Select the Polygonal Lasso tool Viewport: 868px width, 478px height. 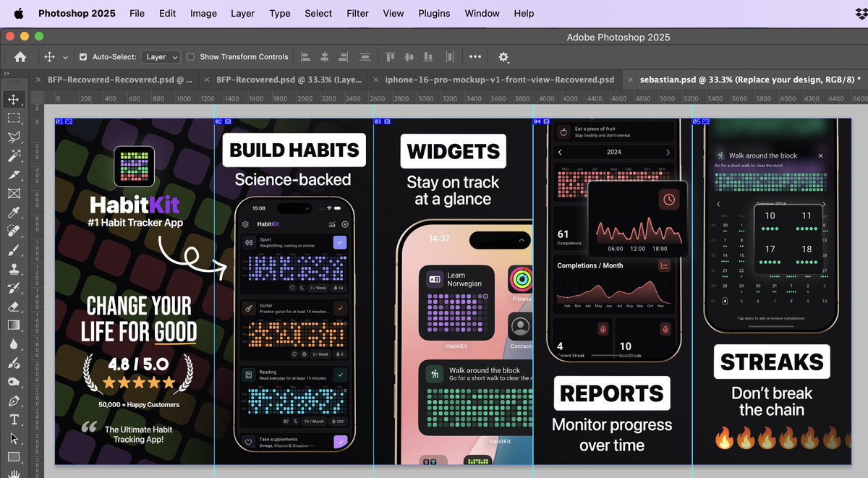coord(14,137)
